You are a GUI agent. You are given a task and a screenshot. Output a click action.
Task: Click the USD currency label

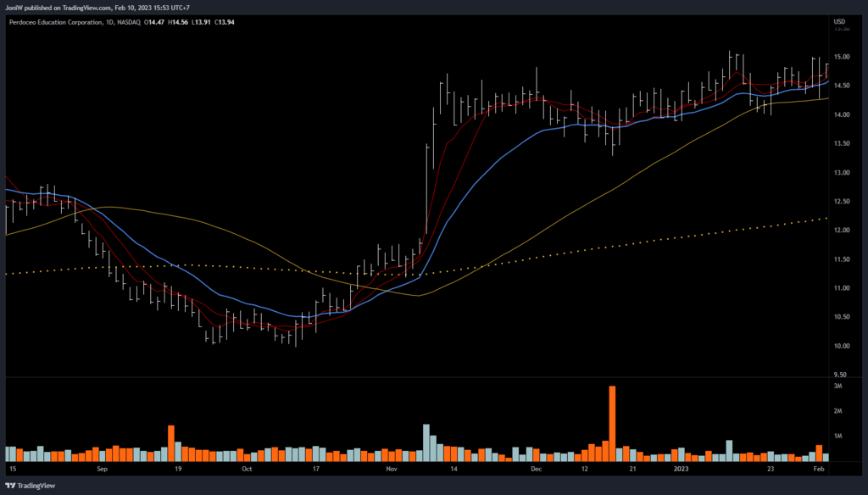click(840, 21)
